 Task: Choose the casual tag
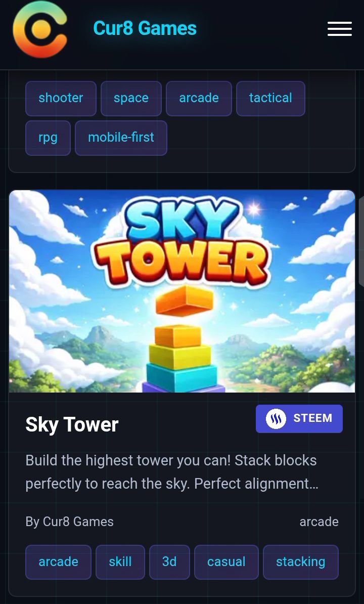click(226, 562)
